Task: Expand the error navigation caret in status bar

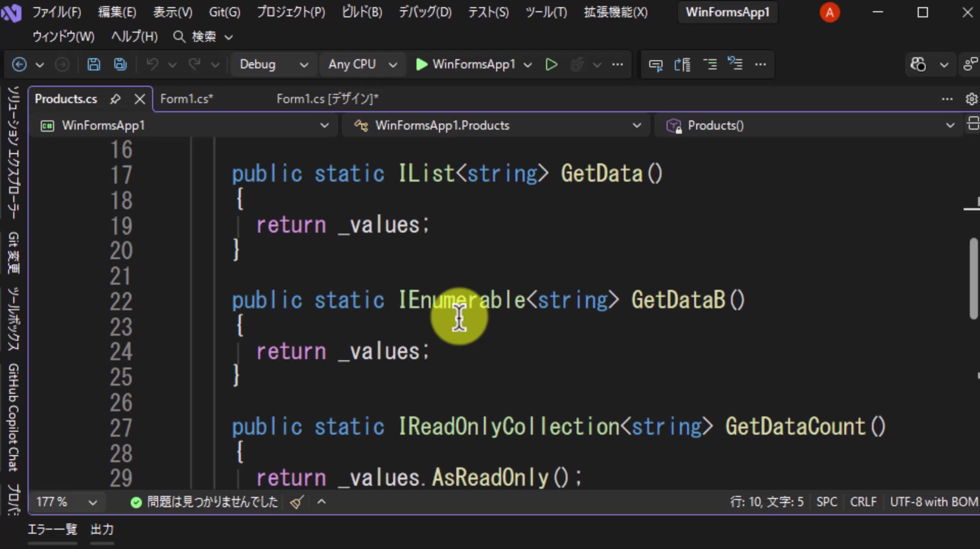Action: coord(321,502)
